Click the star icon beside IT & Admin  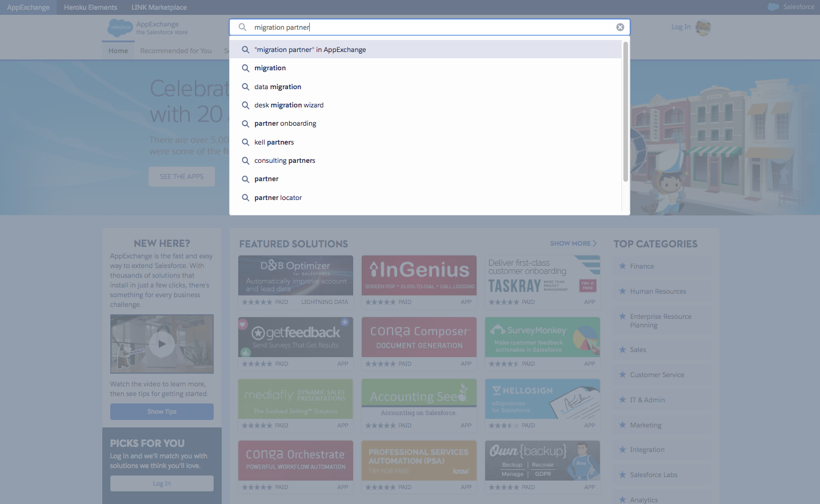623,399
